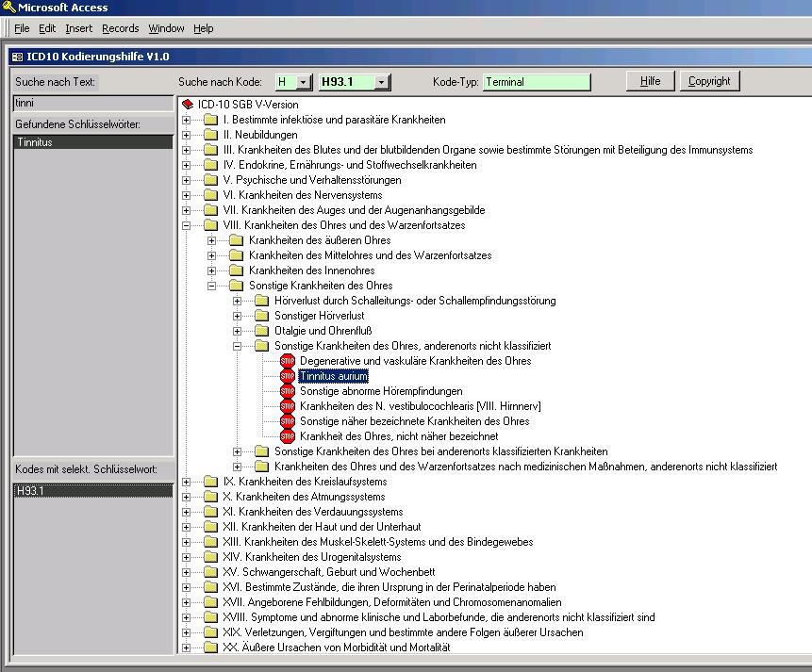The width and height of the screenshot is (812, 672).
Task: Open the Window menu
Action: (x=166, y=28)
